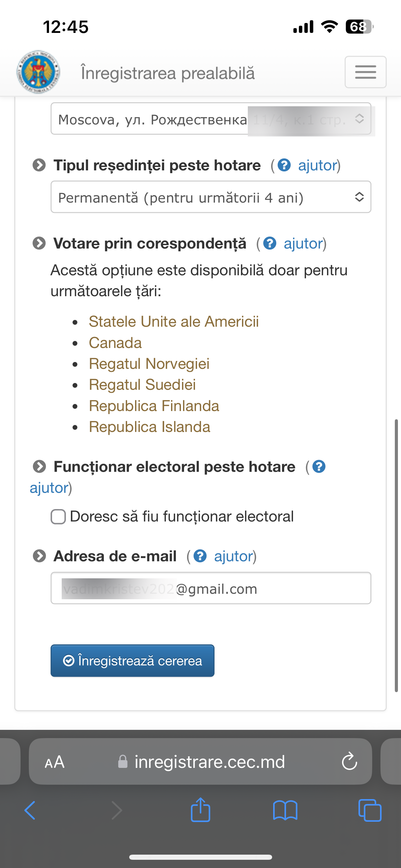Tap the inregistrare.cec.md address bar
This screenshot has height=868, width=401.
(x=200, y=761)
